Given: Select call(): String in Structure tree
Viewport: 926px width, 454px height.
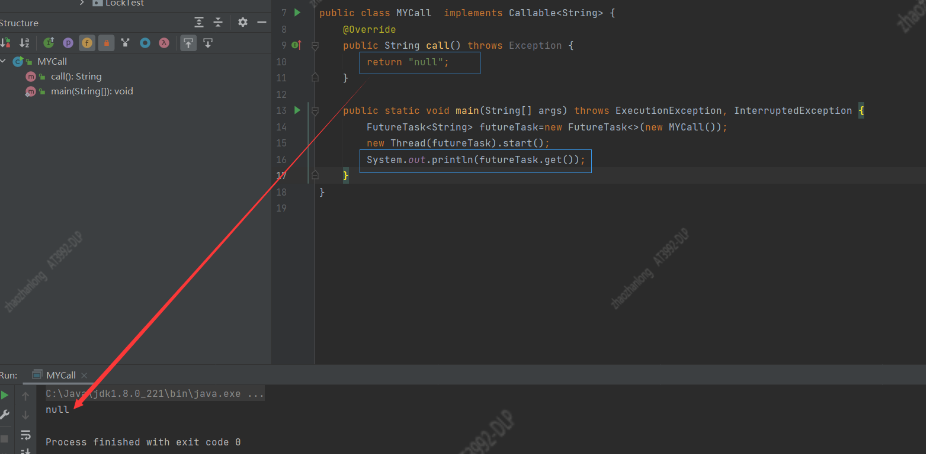Looking at the screenshot, I should point(76,77).
